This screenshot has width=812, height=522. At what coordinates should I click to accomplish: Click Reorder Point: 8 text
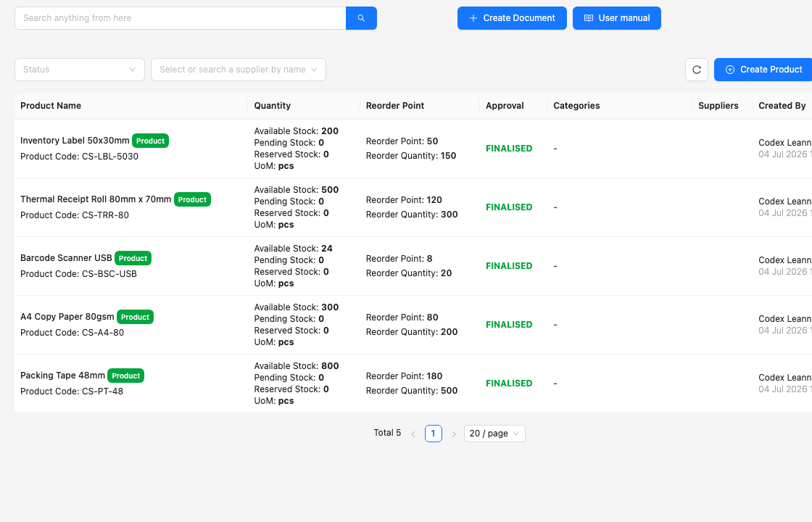[x=399, y=258]
